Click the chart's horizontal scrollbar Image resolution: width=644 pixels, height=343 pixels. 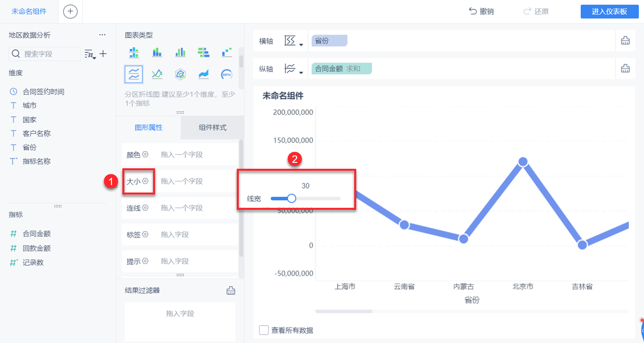(x=344, y=311)
